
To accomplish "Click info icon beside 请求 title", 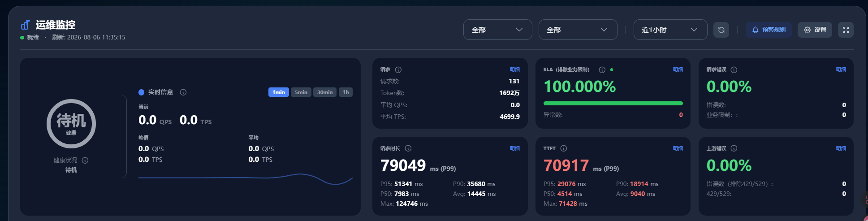I will click(x=398, y=70).
